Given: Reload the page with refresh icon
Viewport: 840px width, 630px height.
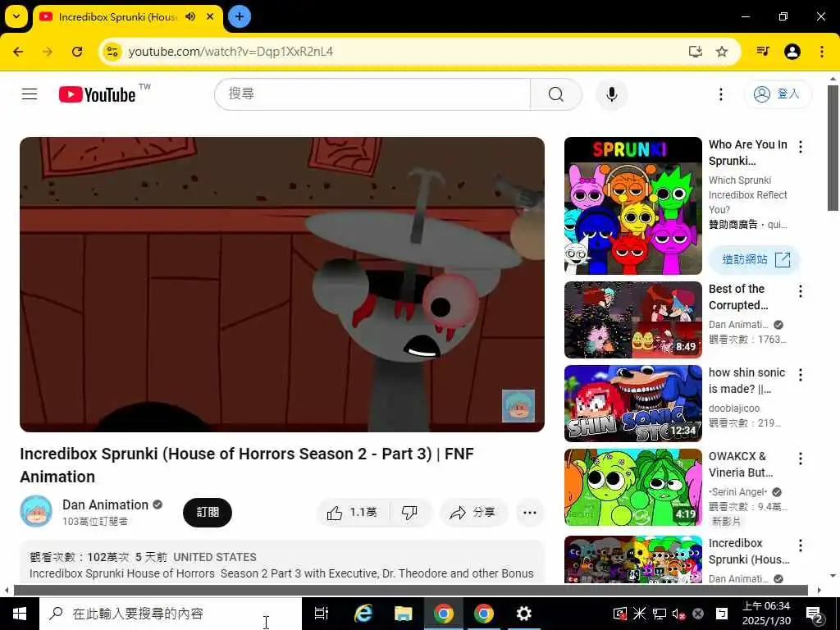Looking at the screenshot, I should point(77,52).
